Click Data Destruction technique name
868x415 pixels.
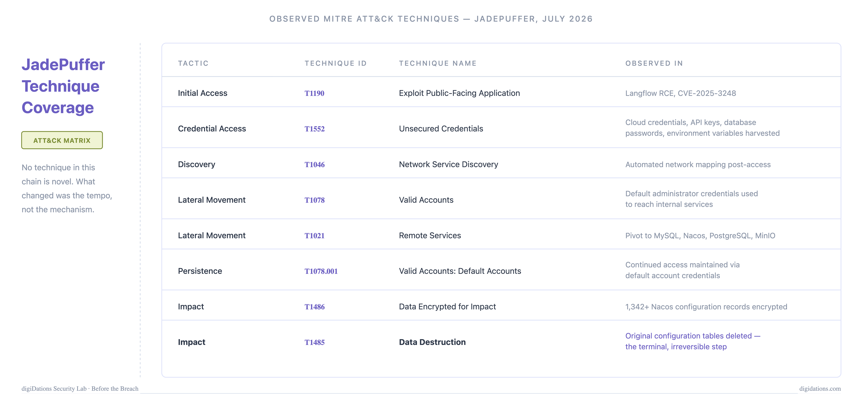coord(432,342)
